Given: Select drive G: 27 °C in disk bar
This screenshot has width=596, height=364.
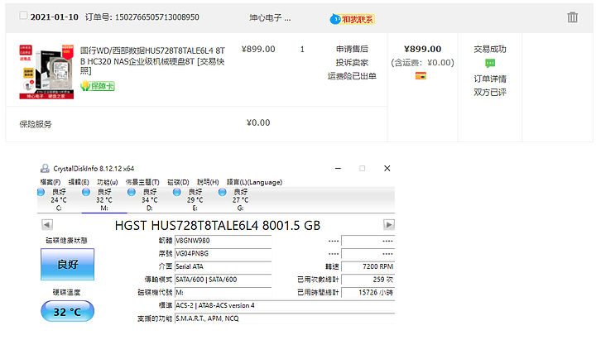Looking at the screenshot, I should coord(240,200).
